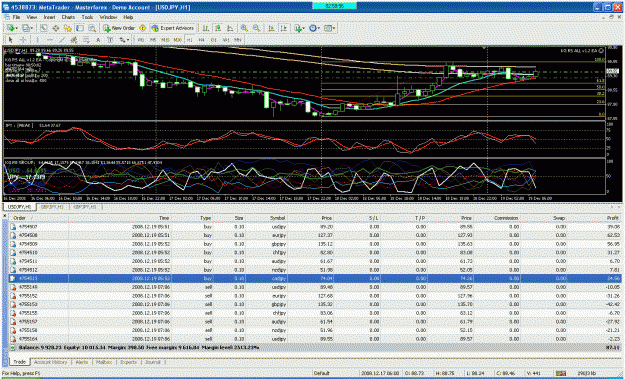Zoom out of the chart

pyautogui.click(x=256, y=28)
